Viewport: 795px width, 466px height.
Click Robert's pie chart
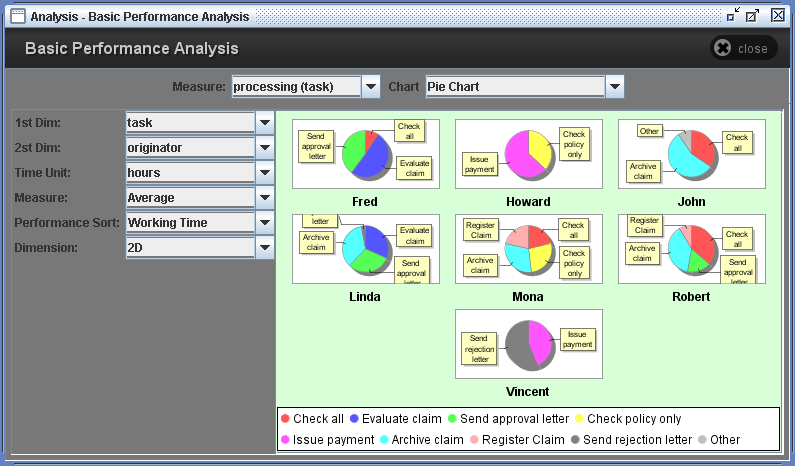[x=691, y=249]
